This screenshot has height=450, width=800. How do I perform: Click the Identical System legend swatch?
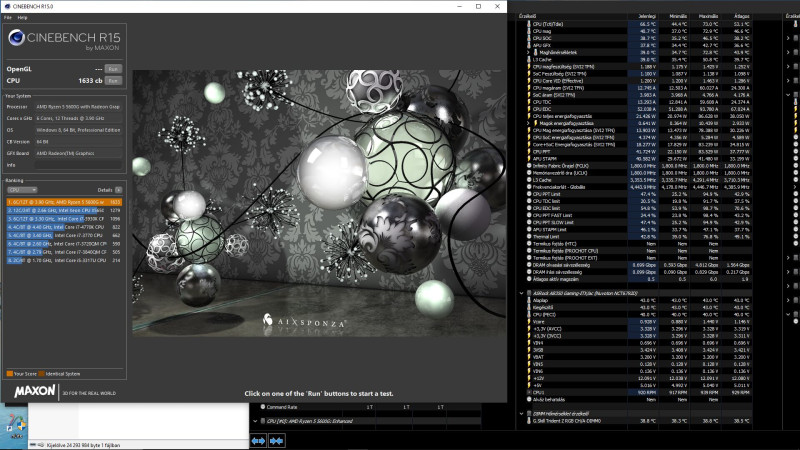click(42, 373)
